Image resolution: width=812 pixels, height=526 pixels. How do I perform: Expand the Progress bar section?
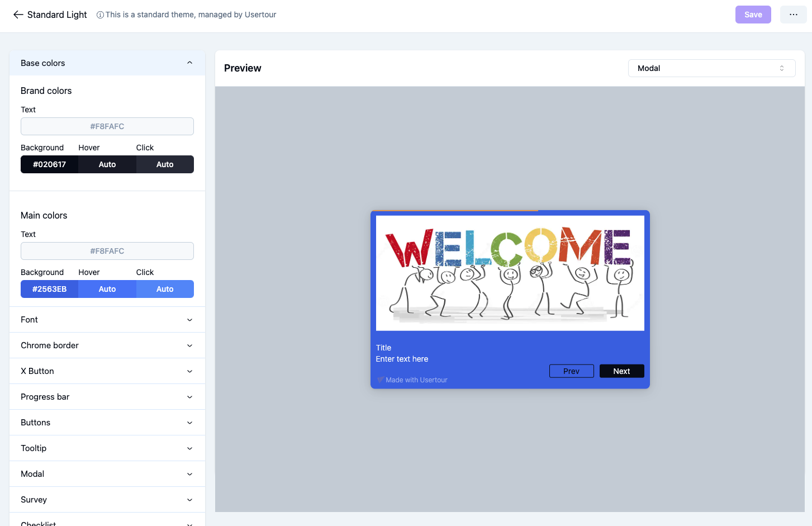tap(107, 397)
